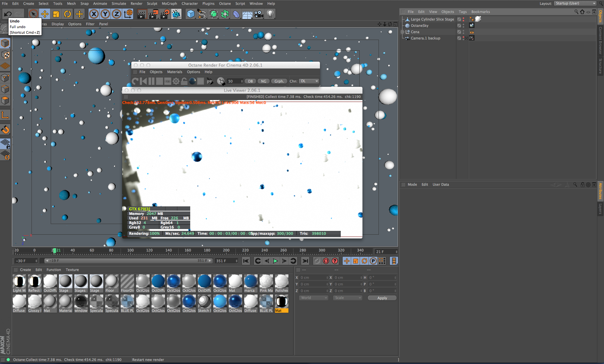Screen dimensions: 604x364
Task: Click the texture mode checkered cube icon
Action: point(6,55)
